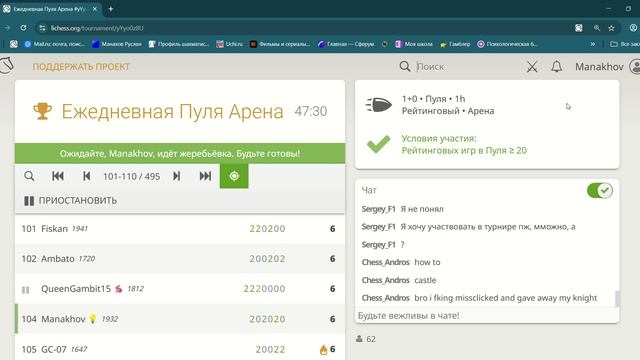This screenshot has width=640, height=360.
Task: Click the bullet variant icon
Action: pos(378,105)
